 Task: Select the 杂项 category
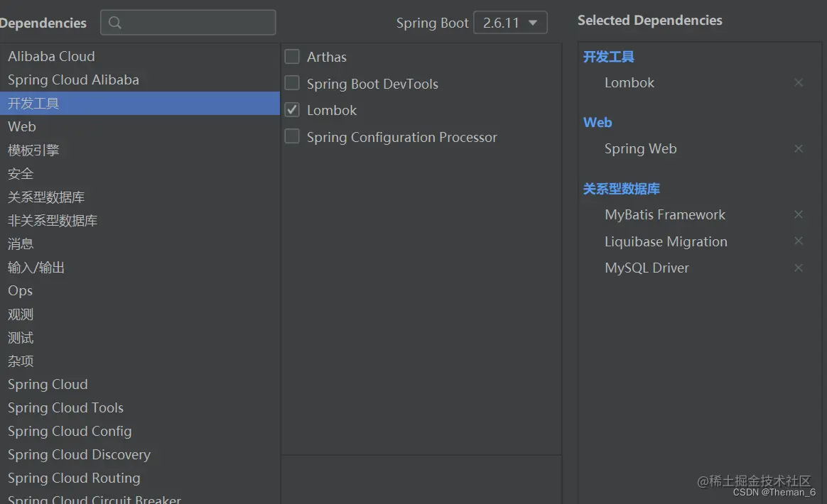(140, 361)
